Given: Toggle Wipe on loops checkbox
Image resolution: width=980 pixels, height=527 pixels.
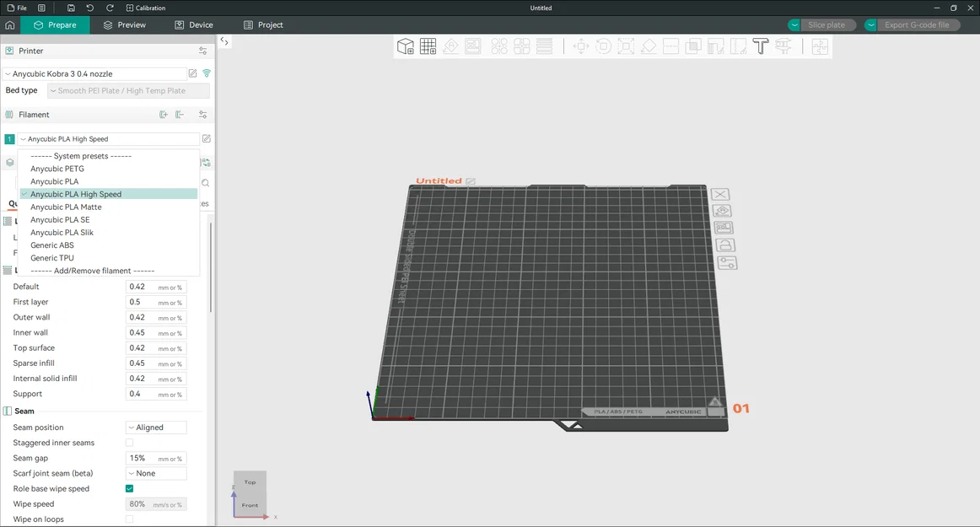Looking at the screenshot, I should (129, 519).
